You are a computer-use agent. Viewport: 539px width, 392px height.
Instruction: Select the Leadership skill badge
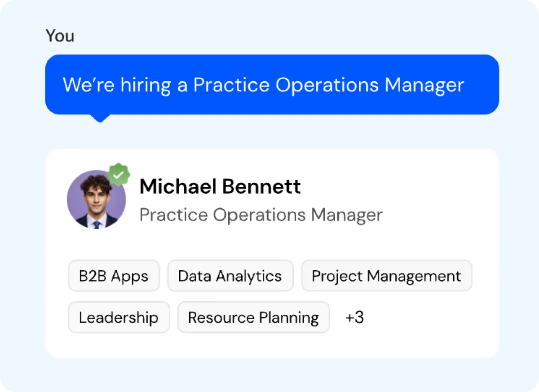tap(119, 317)
